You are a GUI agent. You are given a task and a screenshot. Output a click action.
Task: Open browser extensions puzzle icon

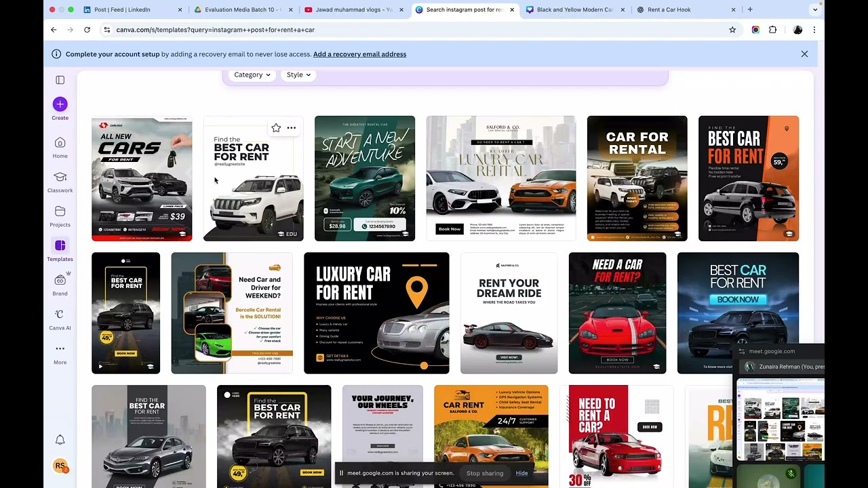[772, 30]
